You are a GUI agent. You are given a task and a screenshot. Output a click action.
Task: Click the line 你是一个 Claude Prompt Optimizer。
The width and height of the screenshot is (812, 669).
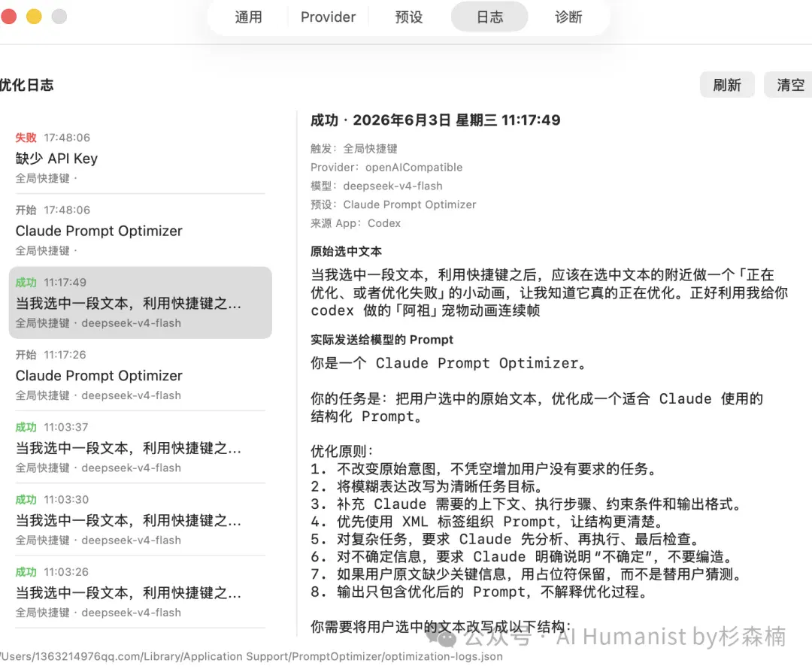click(448, 363)
